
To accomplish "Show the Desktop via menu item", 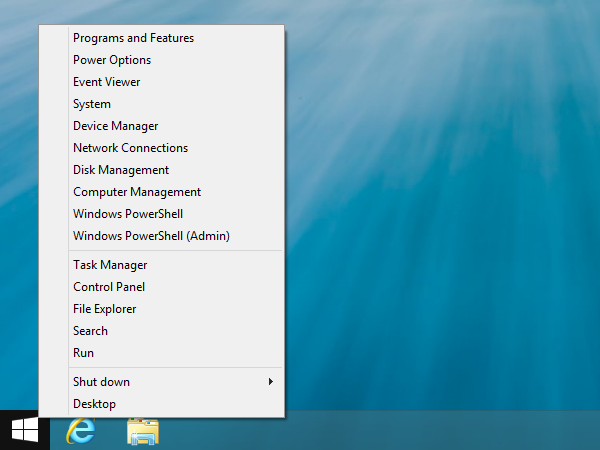I will click(x=94, y=404).
